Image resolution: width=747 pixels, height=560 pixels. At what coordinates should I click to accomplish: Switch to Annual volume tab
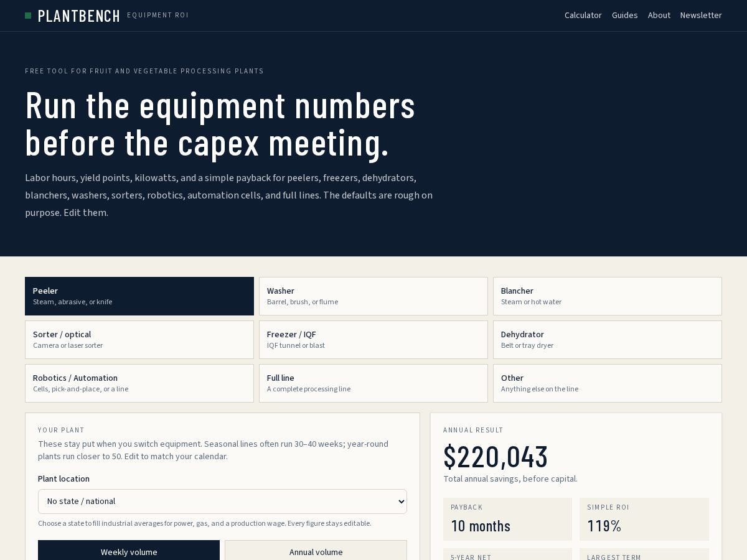(316, 552)
